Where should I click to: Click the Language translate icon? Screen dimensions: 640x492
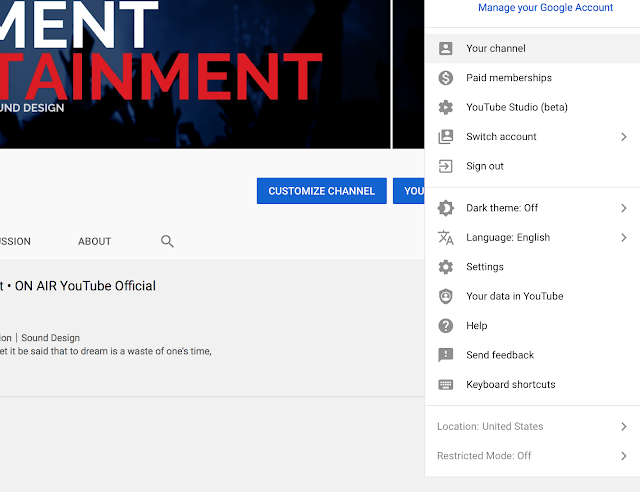(445, 238)
